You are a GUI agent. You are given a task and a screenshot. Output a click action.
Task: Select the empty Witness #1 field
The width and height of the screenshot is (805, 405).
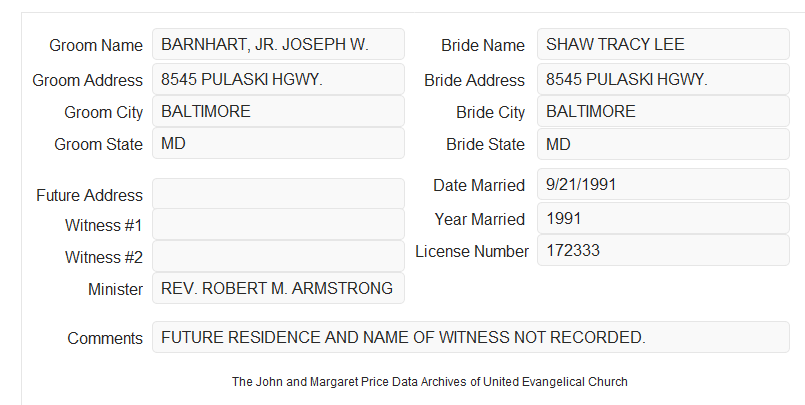click(278, 224)
